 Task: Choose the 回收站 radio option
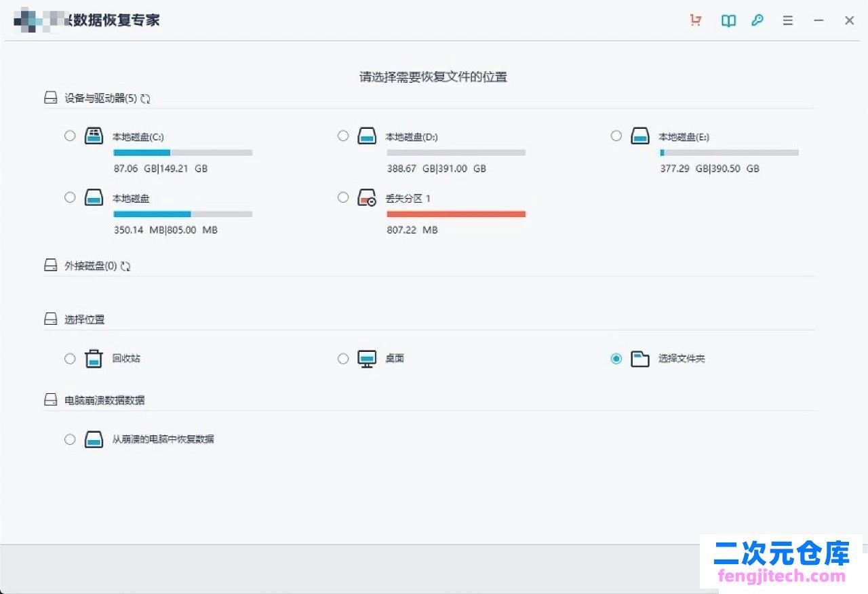[70, 359]
